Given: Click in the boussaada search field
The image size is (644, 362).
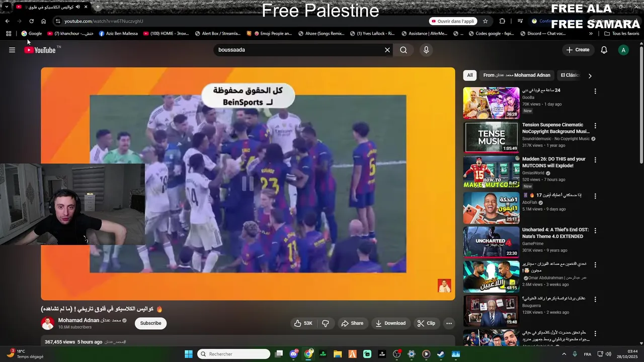Looking at the screenshot, I should pos(299,50).
